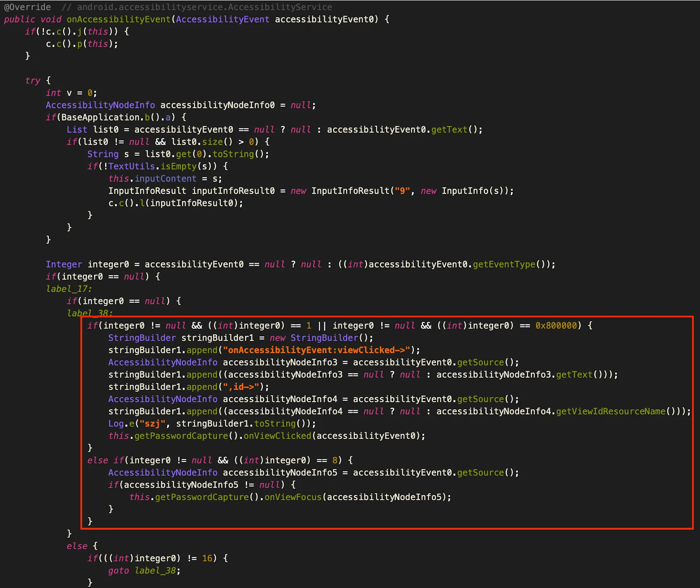Click 'c.c().l(inputInfoResult0);' call
The width and height of the screenshot is (700, 588).
(176, 203)
